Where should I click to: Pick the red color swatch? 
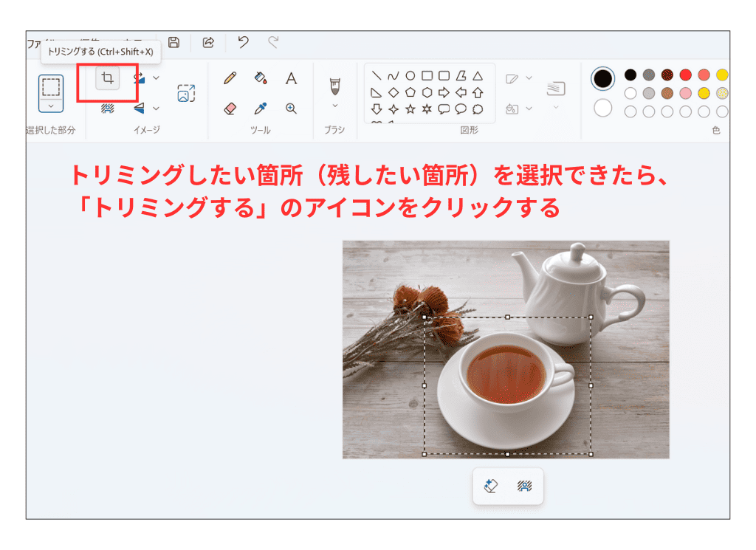686,76
